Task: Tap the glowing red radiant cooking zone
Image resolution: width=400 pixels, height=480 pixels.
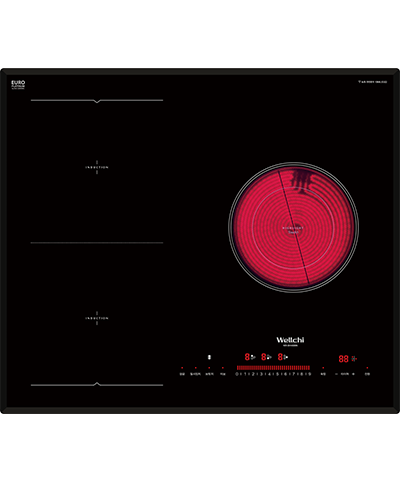Action: 293,227
